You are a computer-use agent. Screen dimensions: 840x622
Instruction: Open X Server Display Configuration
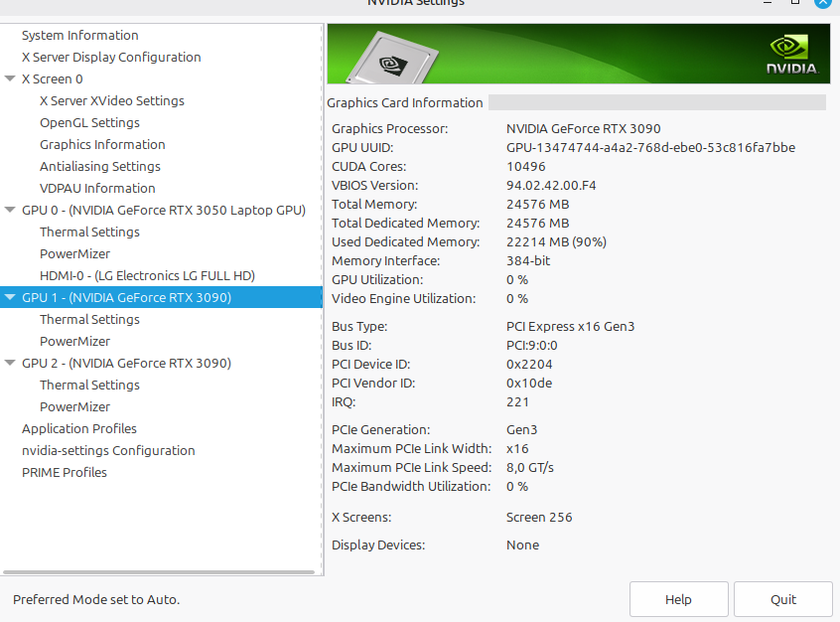[111, 58]
